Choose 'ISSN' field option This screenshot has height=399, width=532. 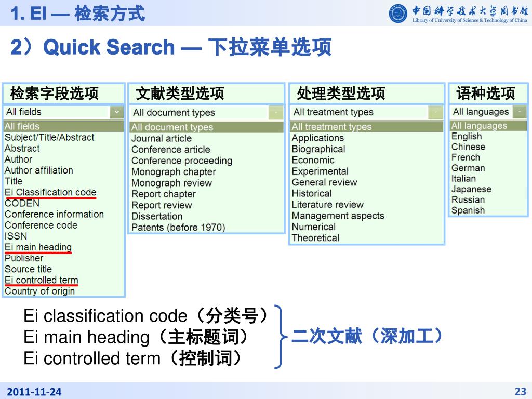pos(16,236)
